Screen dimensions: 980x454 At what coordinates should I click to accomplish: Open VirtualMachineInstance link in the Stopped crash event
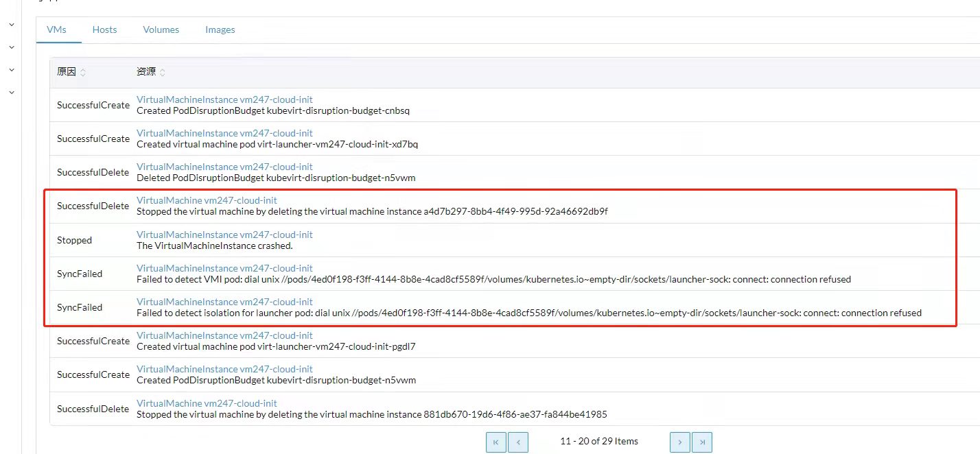tap(224, 234)
